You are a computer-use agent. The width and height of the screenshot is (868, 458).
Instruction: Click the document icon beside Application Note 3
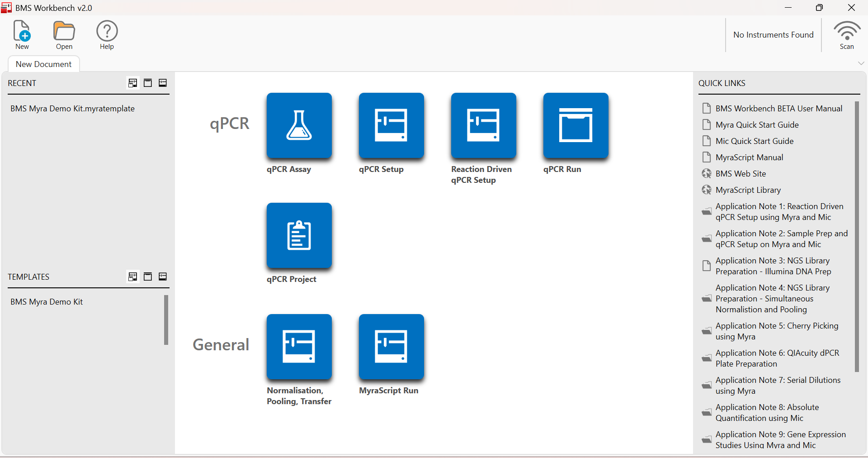point(707,266)
